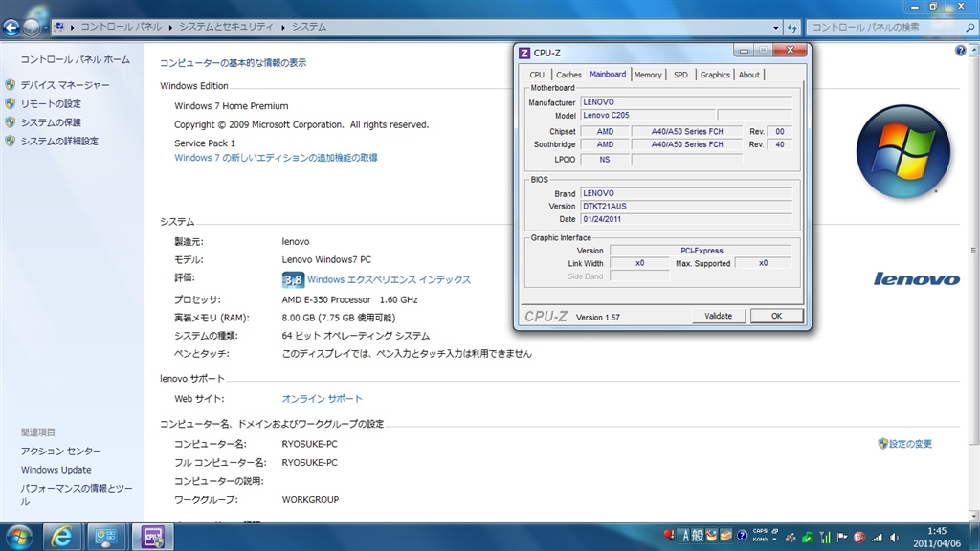Click the 設定の変更 link
This screenshot has height=551, width=980.
coord(910,444)
